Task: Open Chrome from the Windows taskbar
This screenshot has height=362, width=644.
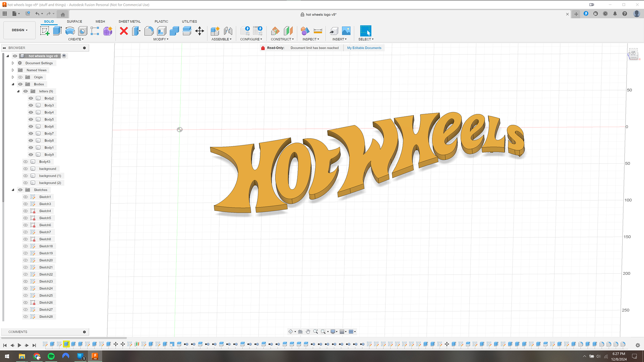Action: coord(37,356)
